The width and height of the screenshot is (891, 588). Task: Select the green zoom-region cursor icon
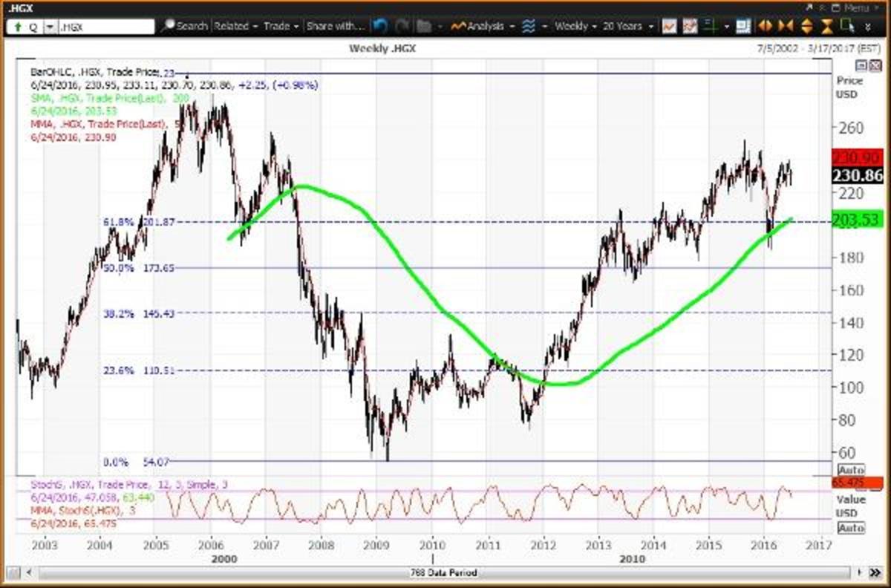tap(846, 26)
